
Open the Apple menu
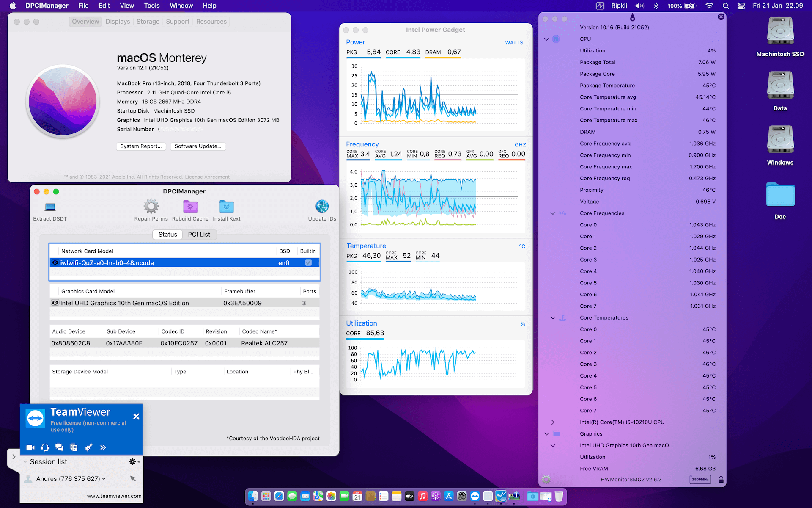click(13, 6)
